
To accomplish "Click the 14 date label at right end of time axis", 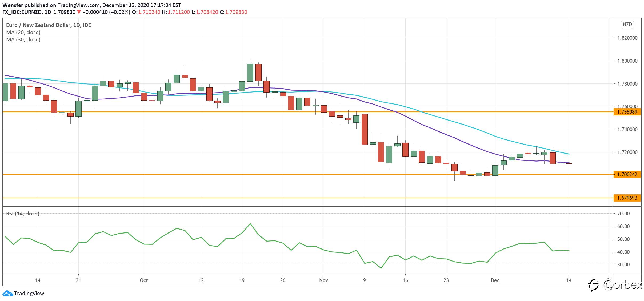I will pyautogui.click(x=569, y=280).
